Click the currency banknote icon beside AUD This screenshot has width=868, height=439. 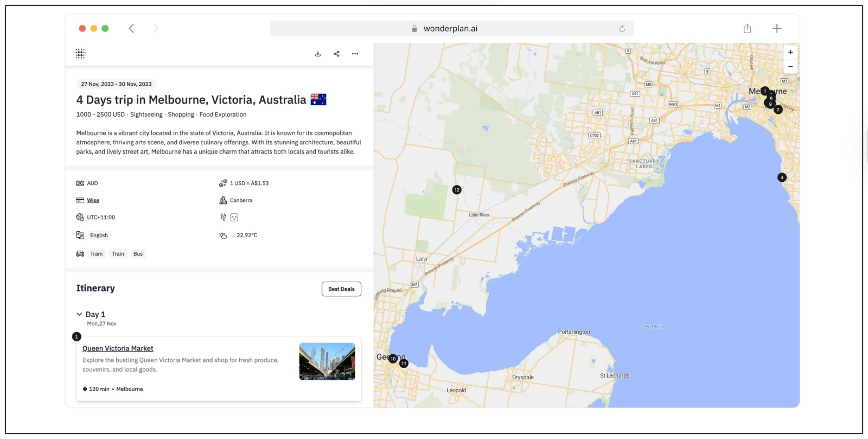point(80,183)
